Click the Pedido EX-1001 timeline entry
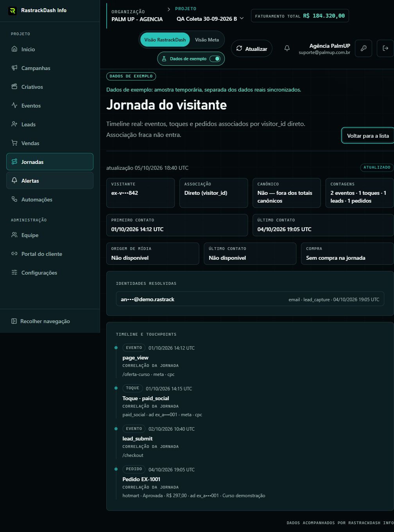This screenshot has width=394, height=532. click(141, 479)
